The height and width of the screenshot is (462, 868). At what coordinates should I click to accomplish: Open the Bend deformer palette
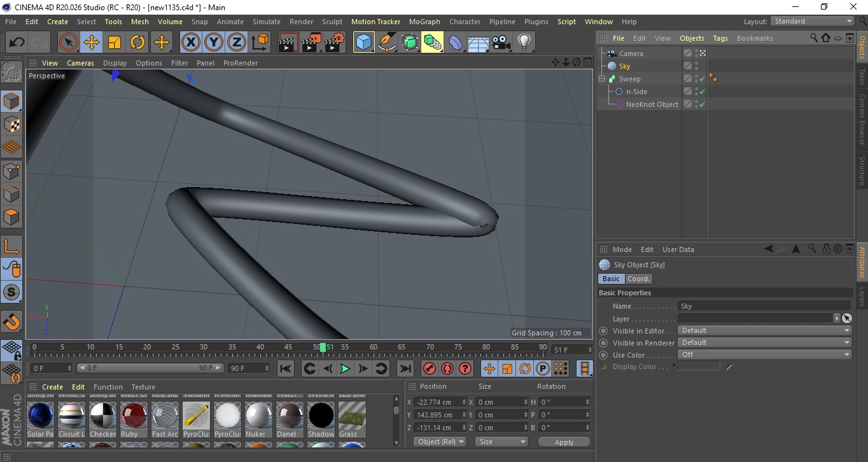pyautogui.click(x=456, y=43)
